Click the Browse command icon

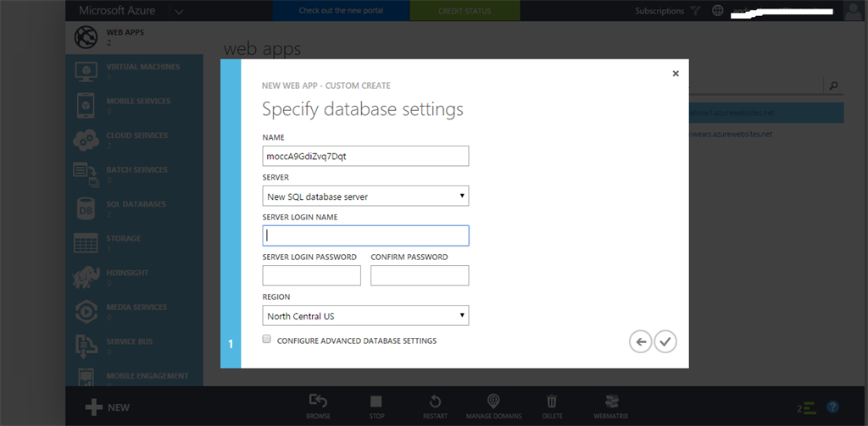pyautogui.click(x=318, y=401)
